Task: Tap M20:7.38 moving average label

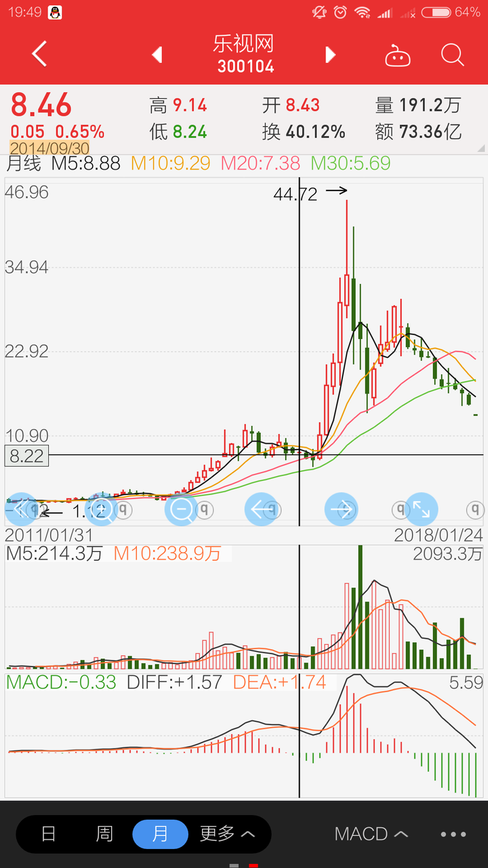Action: tap(261, 163)
